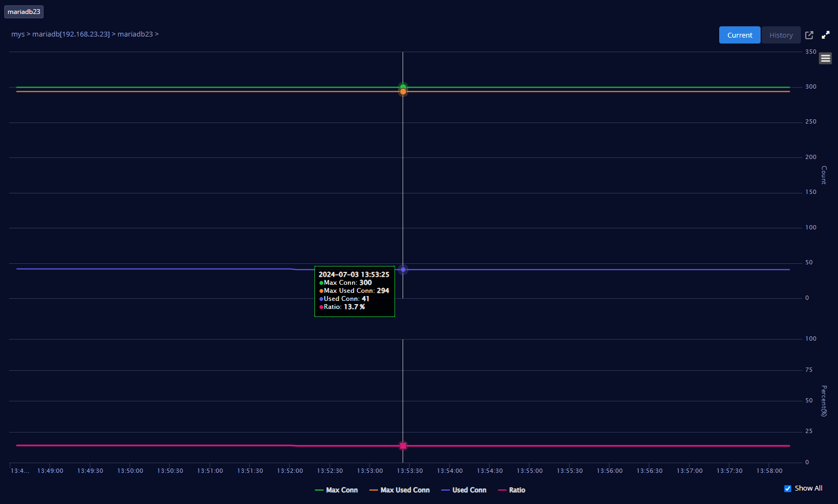This screenshot has width=838, height=504.
Task: Click the orange Max Used Conn marker
Action: pos(403,92)
